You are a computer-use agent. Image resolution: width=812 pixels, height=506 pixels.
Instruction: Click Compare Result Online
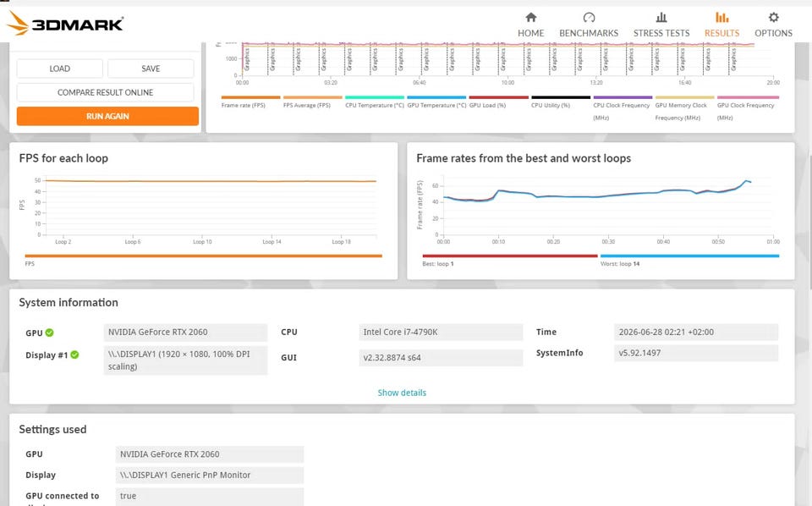point(105,92)
